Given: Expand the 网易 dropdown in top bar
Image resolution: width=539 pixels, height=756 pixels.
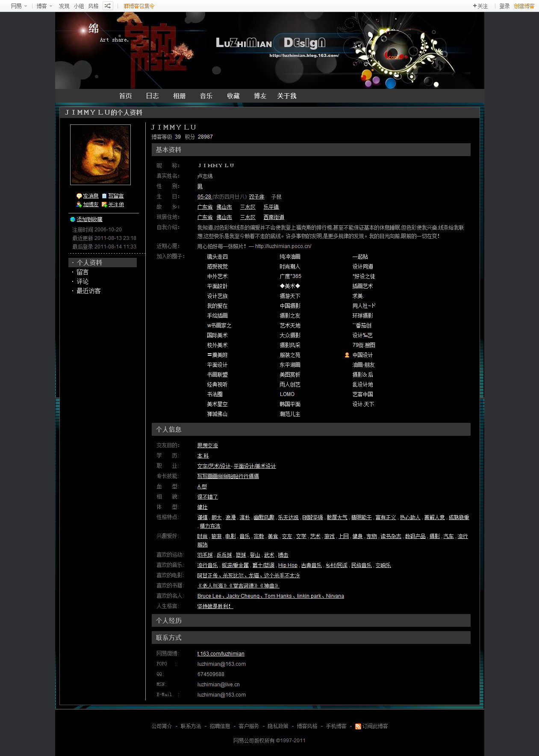Looking at the screenshot, I should click(x=19, y=6).
